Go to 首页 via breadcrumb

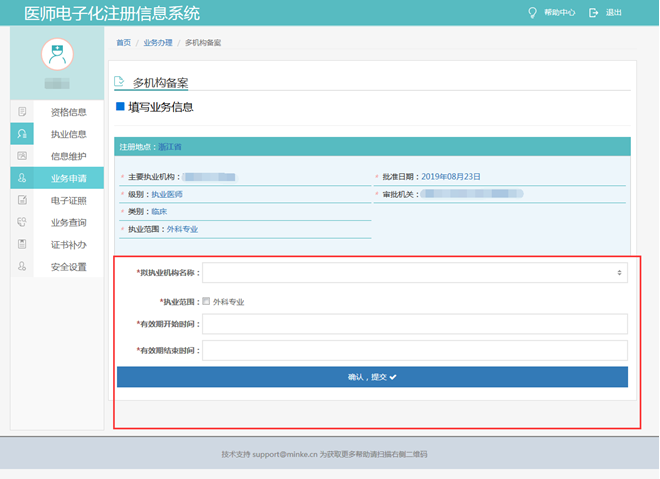tap(123, 43)
